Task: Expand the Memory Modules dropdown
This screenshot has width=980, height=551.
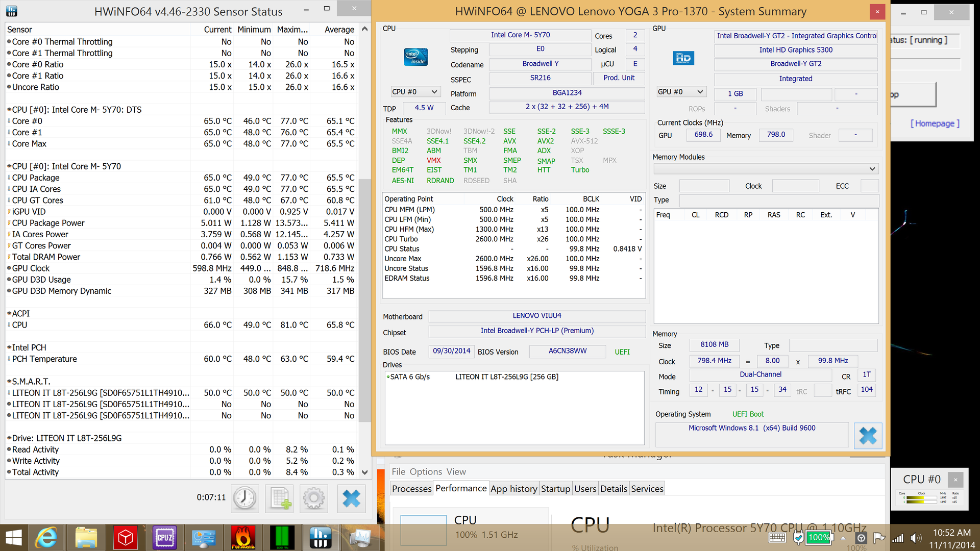Action: 766,169
